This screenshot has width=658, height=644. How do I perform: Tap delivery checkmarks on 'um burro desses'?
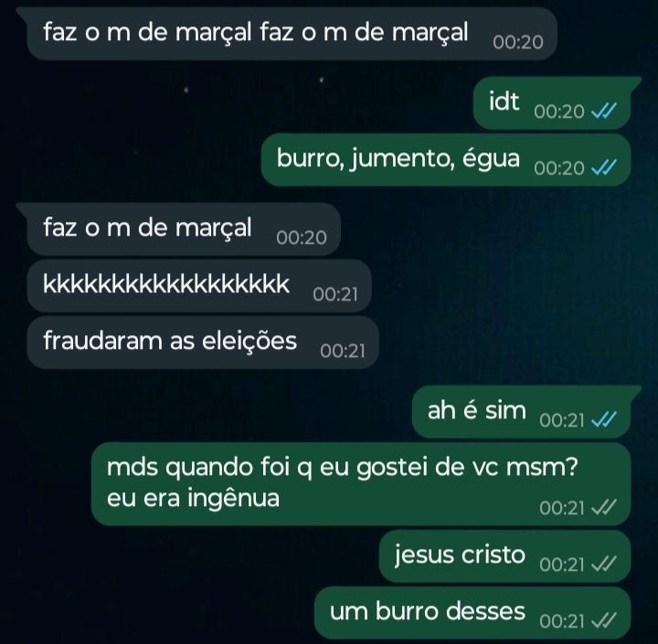pos(604,620)
